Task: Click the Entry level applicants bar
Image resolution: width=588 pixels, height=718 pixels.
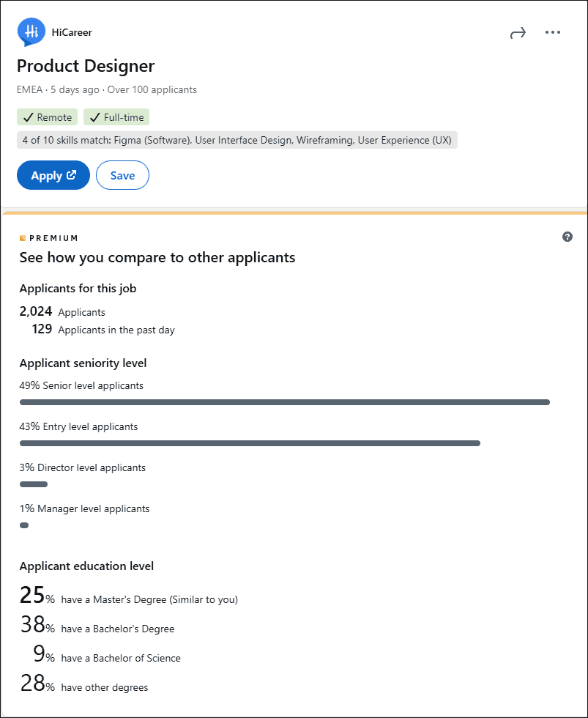Action: 250,443
